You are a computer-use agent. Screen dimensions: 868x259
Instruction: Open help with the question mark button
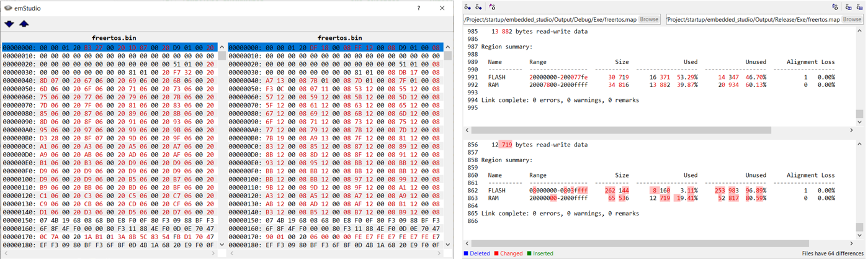pyautogui.click(x=418, y=8)
